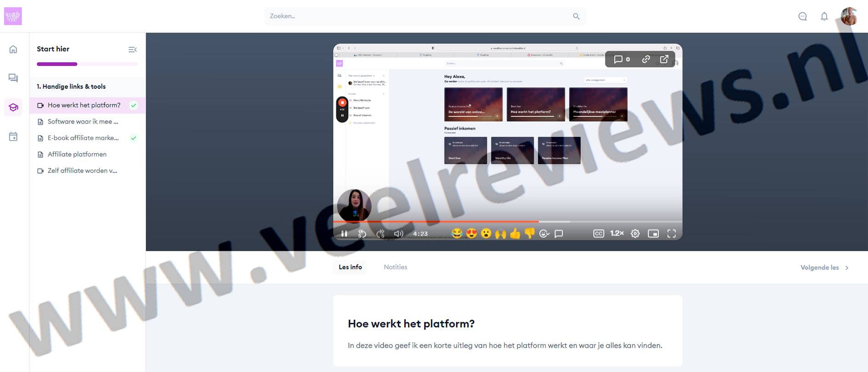Switch to the Notities tab

click(395, 267)
